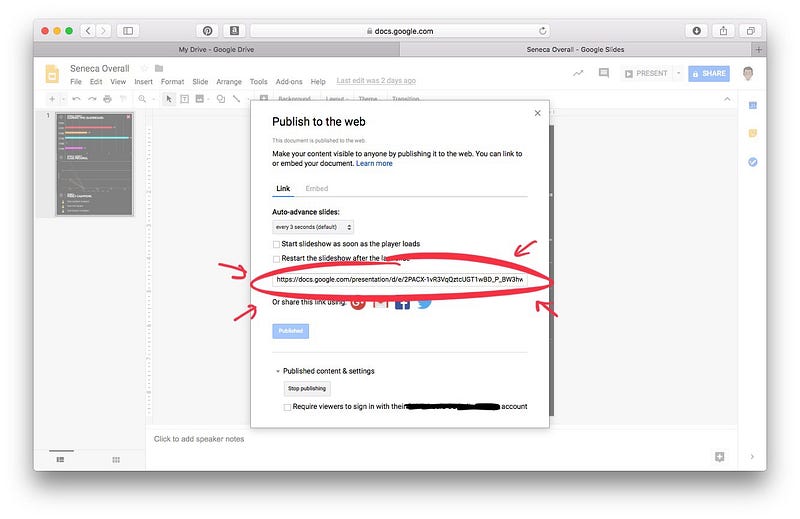Open the File menu
The image size is (800, 519).
76,82
